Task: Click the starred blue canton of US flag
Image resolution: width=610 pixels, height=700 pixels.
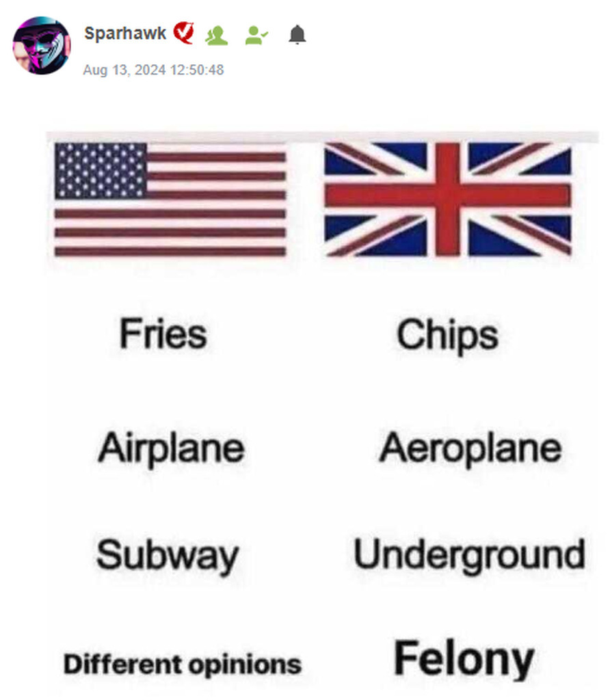Action: pyautogui.click(x=101, y=170)
